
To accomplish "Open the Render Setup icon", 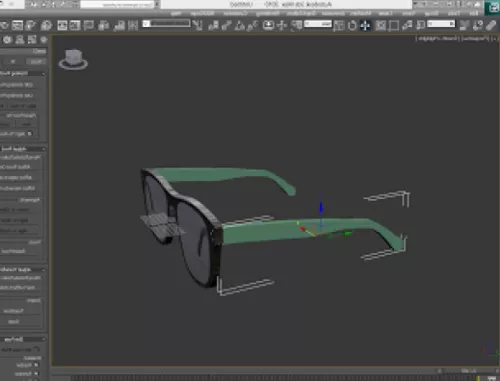I will (31, 25).
